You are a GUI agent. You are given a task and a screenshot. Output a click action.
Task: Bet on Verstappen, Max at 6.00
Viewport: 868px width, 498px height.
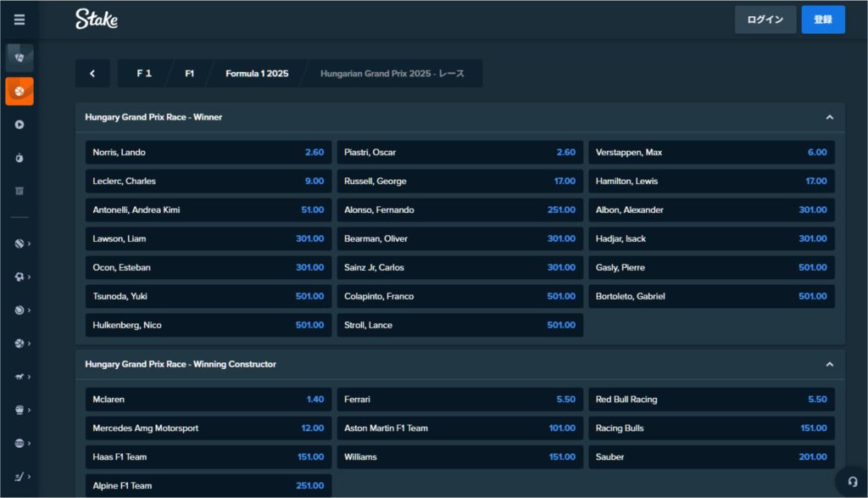(x=711, y=153)
